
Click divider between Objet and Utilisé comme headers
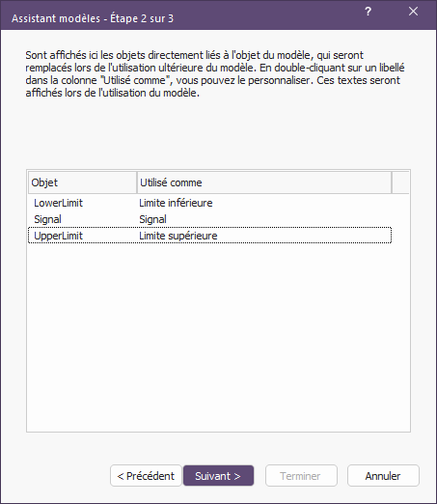pos(137,182)
